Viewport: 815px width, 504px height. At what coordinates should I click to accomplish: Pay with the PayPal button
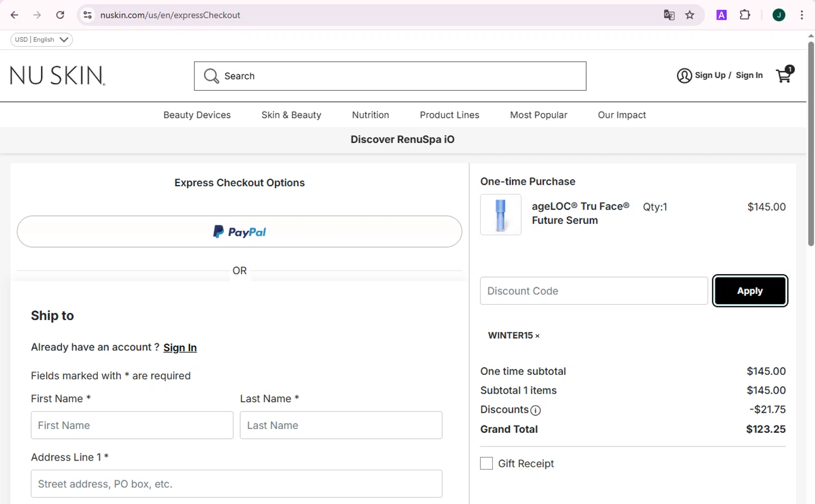[240, 232]
